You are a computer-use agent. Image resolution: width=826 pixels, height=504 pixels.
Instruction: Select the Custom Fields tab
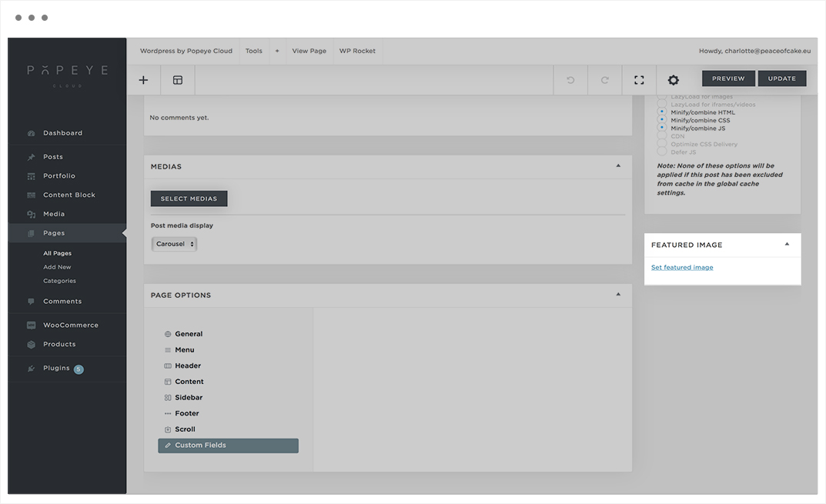pos(228,446)
